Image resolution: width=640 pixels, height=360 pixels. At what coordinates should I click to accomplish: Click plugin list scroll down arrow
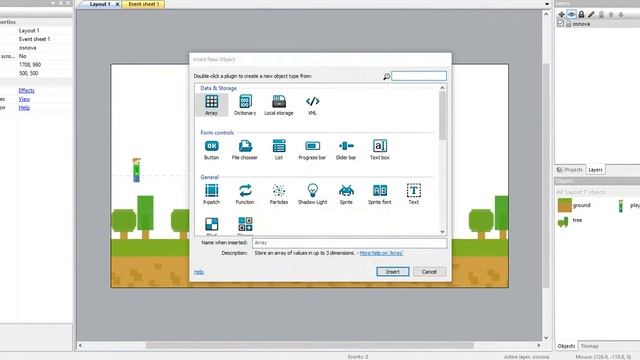[442, 232]
